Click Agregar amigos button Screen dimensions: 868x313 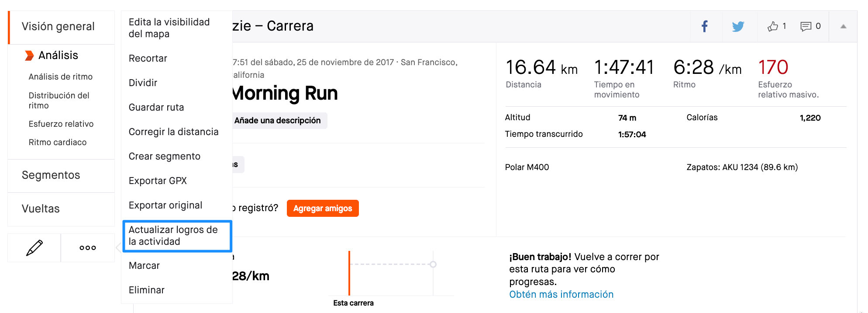[x=323, y=209]
